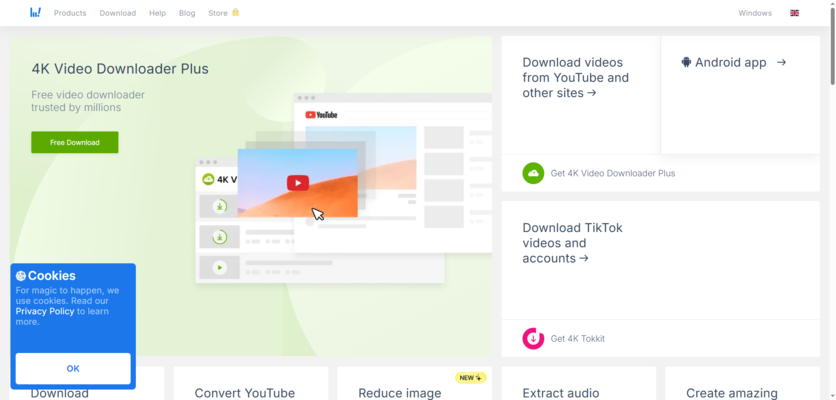Viewport: 836px width, 400px height.
Task: Click the first download progress icon in mockup
Action: click(220, 206)
